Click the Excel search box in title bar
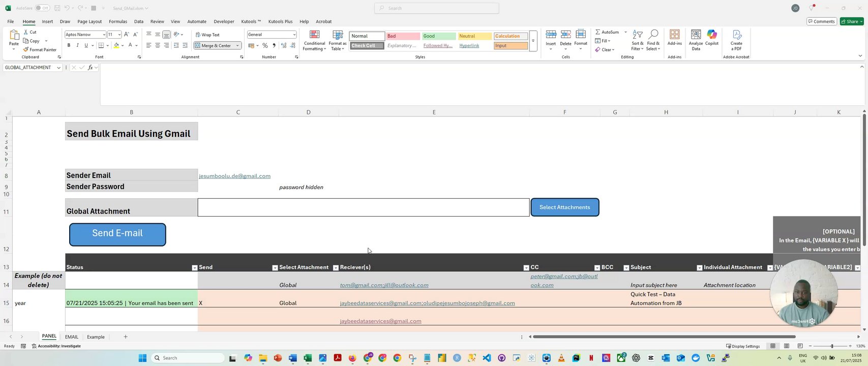 437,8
